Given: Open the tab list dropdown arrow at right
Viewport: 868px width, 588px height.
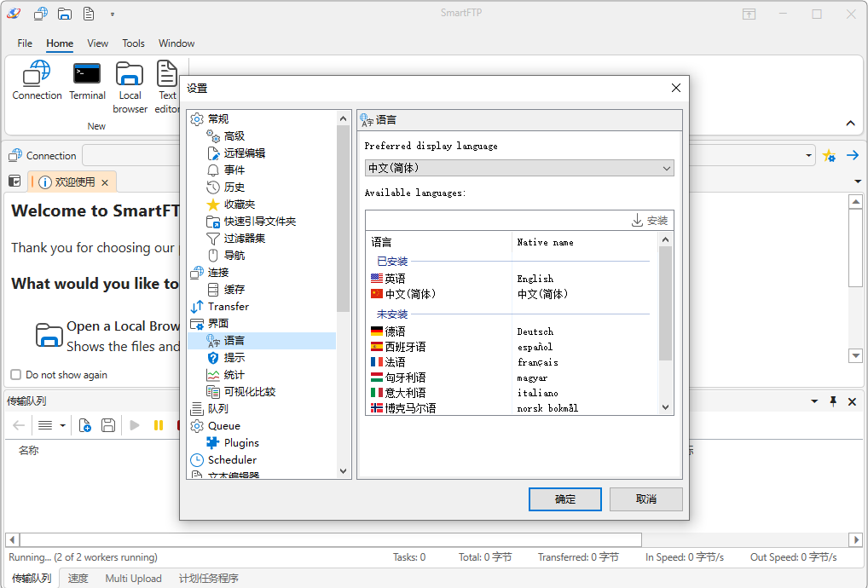Looking at the screenshot, I should click(x=858, y=182).
